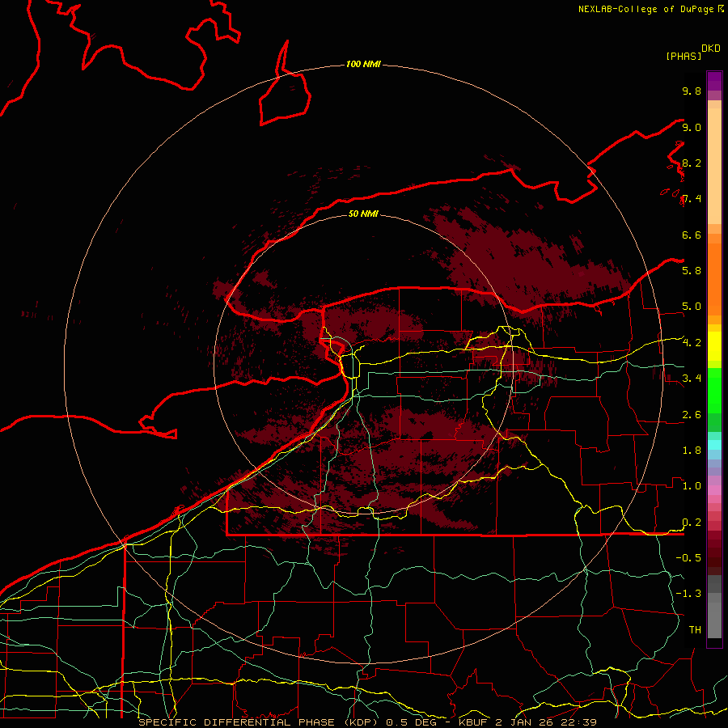Click the 100 NMI range ring label
This screenshot has height=728, width=728.
363,64
